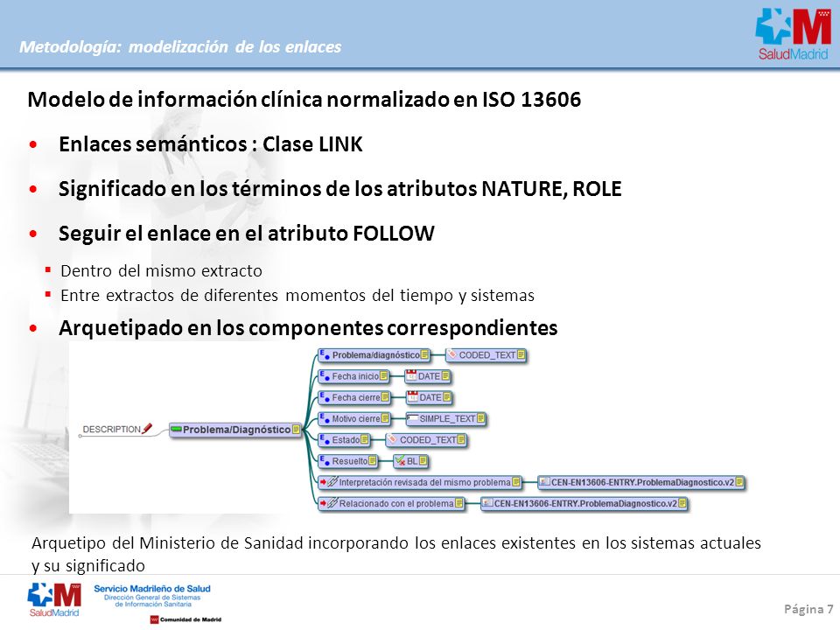Click the green entry icon on Problema/Diagnóstico node
This screenshot has width=840, height=630.
point(176,429)
